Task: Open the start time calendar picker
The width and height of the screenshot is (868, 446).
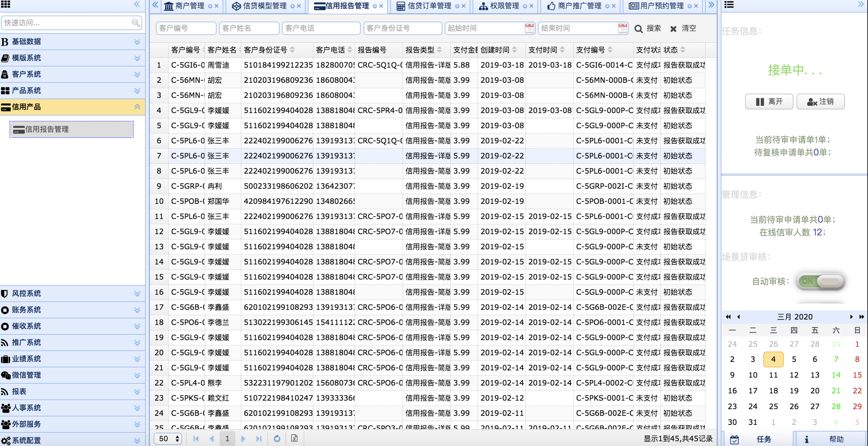Action: [x=529, y=28]
